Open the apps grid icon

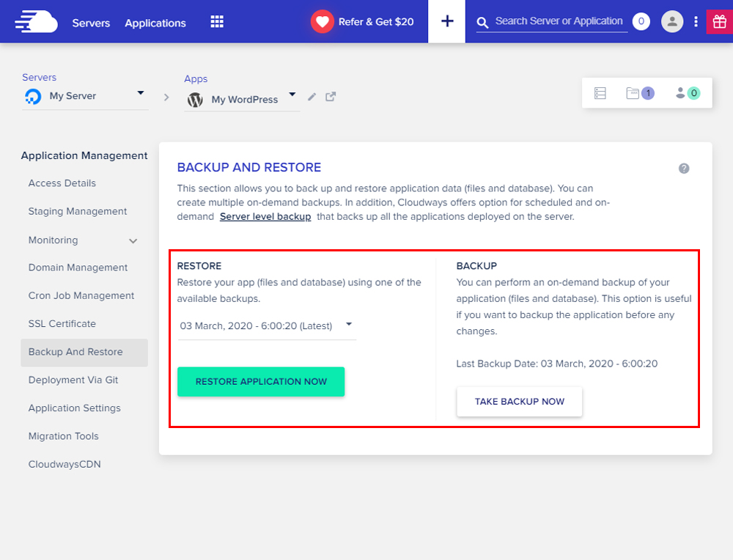pos(217,21)
